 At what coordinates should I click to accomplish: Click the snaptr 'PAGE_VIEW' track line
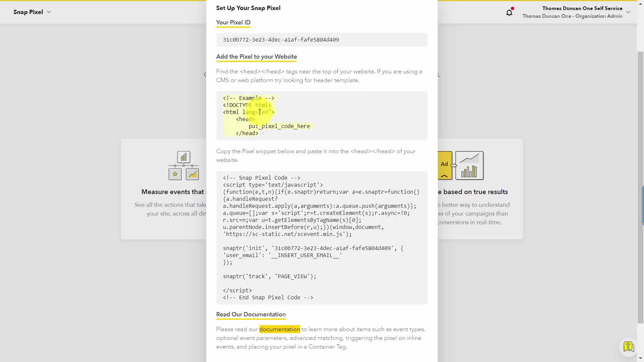point(269,276)
